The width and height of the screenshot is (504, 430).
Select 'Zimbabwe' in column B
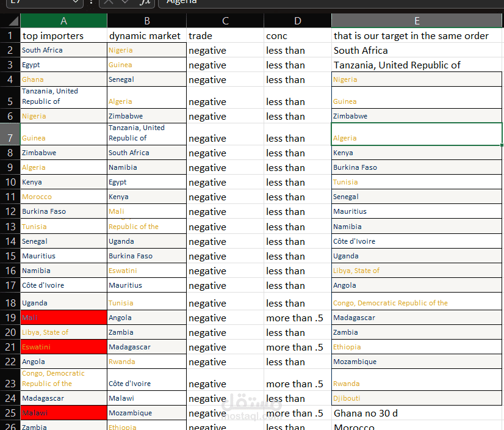[147, 116]
